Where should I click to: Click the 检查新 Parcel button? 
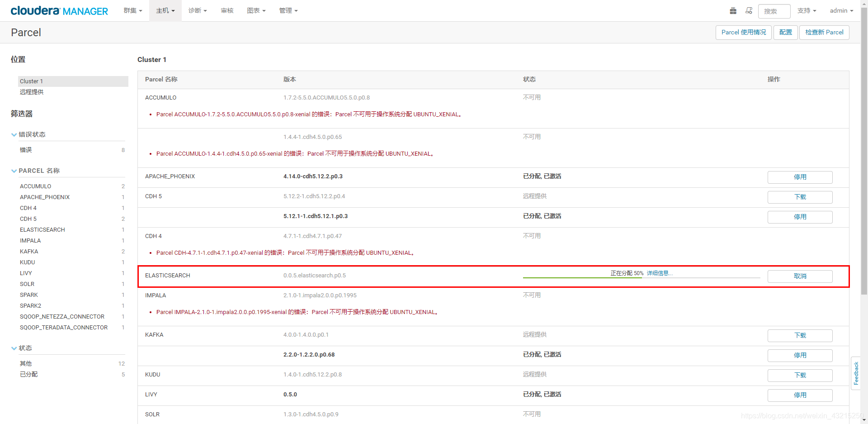pos(824,32)
